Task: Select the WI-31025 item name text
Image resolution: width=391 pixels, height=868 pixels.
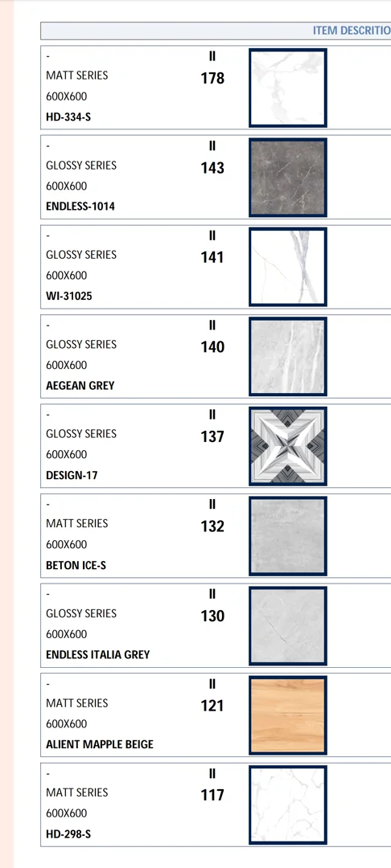Action: click(69, 297)
